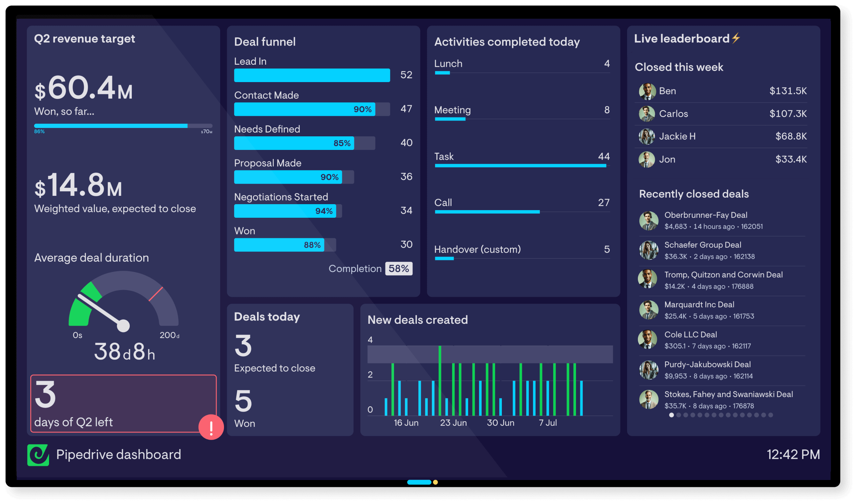Click the Task activity row showing 44

(x=522, y=159)
